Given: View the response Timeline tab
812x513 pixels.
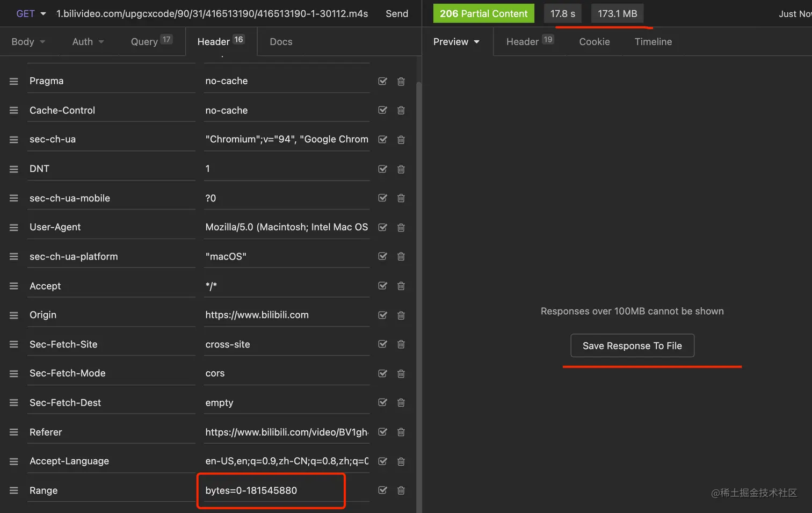Looking at the screenshot, I should (x=653, y=41).
